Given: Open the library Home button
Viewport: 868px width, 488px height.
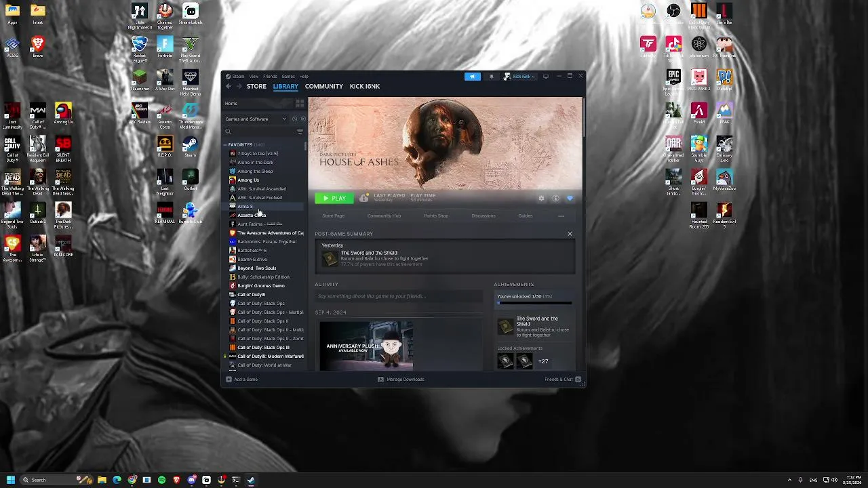Looking at the screenshot, I should click(x=258, y=103).
